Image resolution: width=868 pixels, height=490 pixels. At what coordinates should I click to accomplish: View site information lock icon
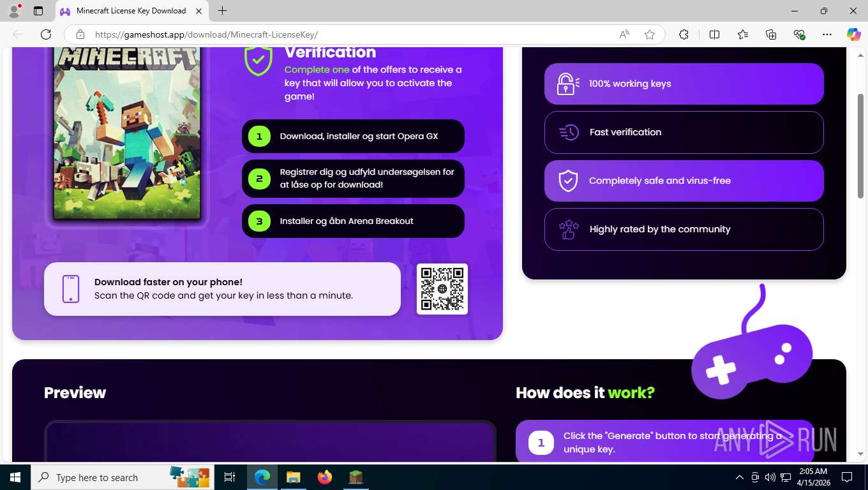(x=80, y=34)
